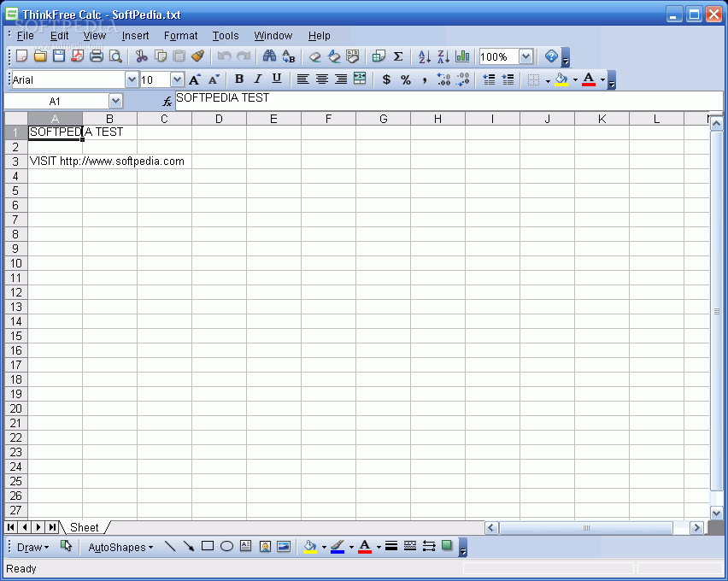The height and width of the screenshot is (581, 728).
Task: Insert a chart
Action: click(x=462, y=56)
